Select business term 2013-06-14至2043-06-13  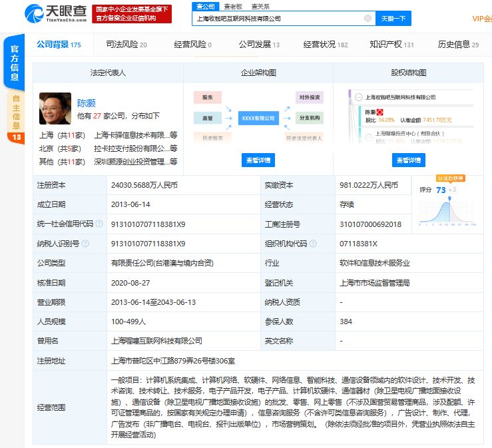pyautogui.click(x=153, y=302)
